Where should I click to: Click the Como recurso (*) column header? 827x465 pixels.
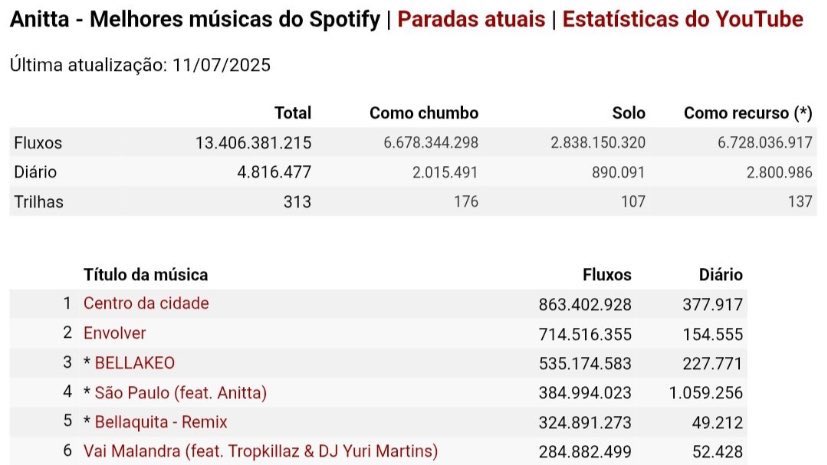pos(748,113)
